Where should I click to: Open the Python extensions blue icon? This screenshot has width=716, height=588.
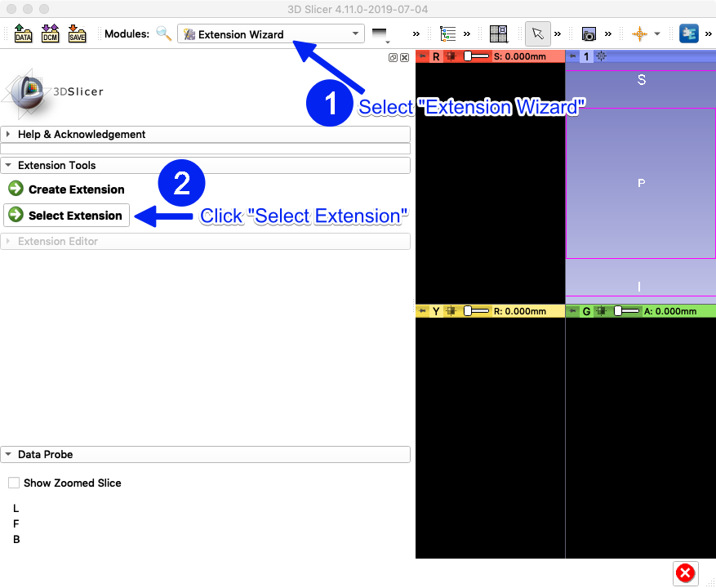coord(688,33)
